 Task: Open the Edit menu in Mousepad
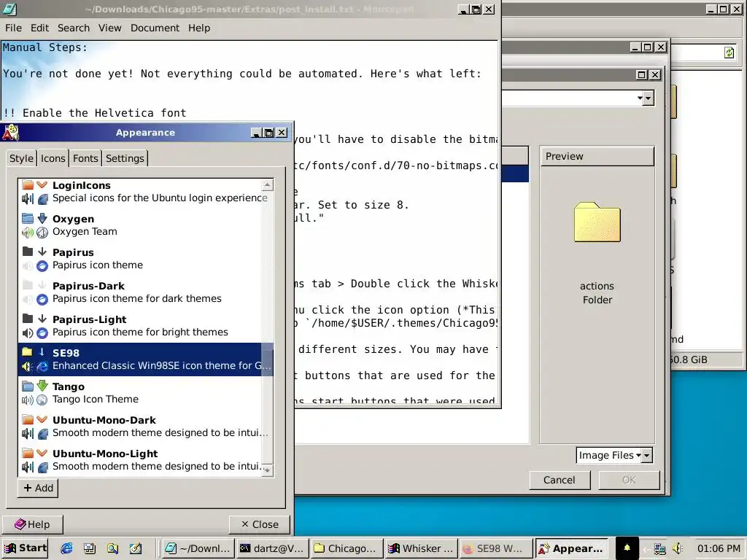[x=39, y=28]
